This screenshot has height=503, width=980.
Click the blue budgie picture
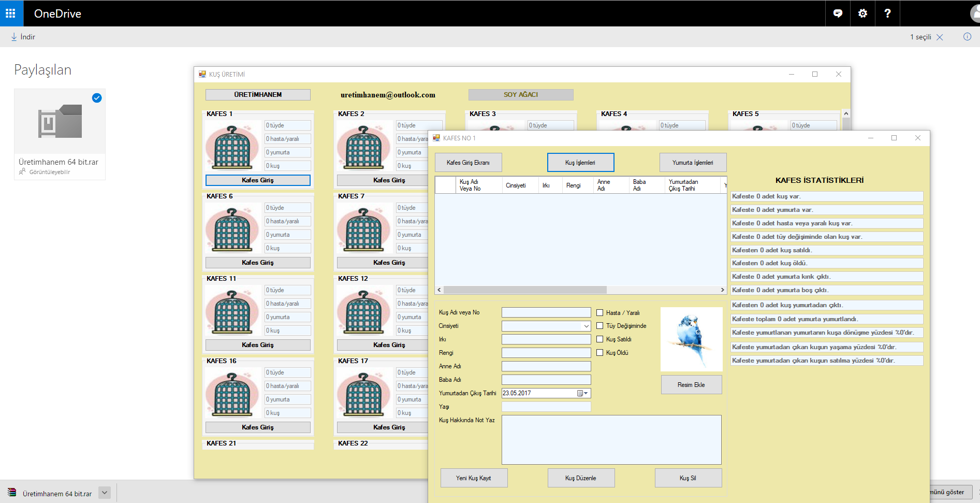pos(692,339)
